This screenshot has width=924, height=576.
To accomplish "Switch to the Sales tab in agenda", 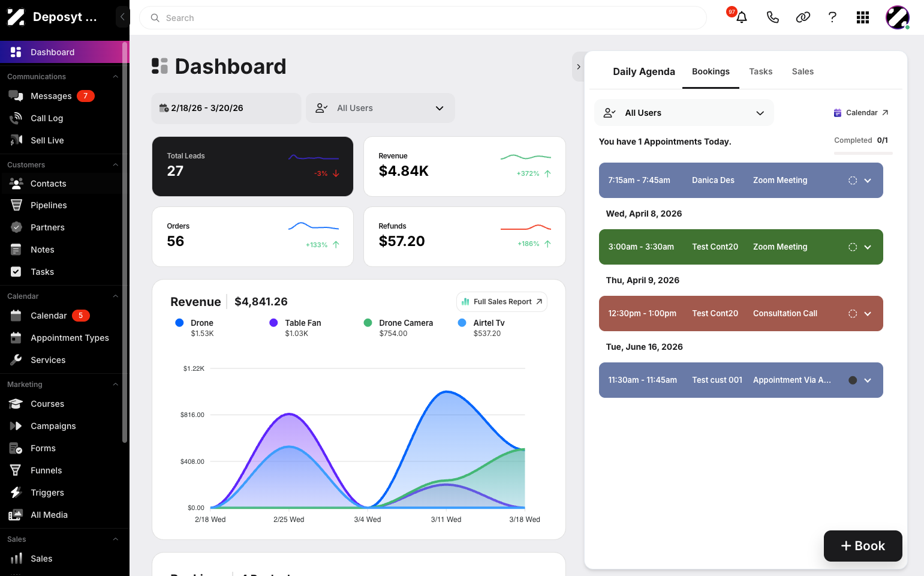I will (x=802, y=71).
